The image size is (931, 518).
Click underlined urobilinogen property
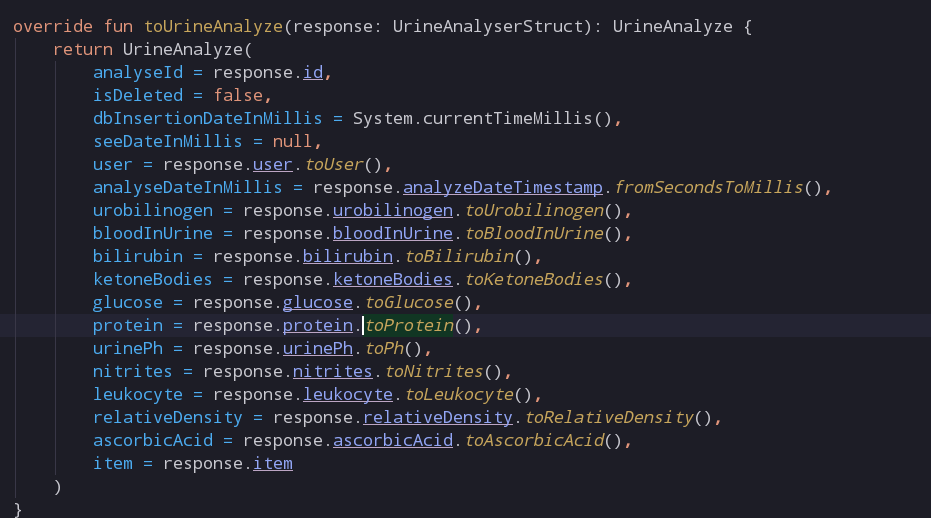392,211
